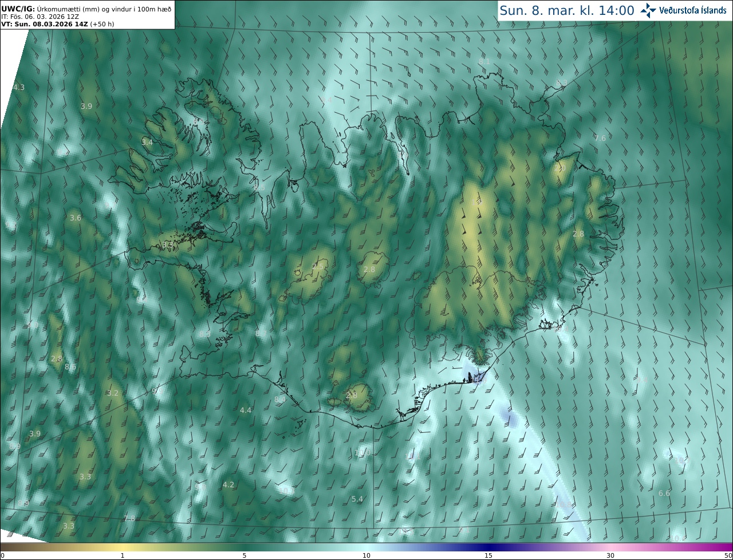Image resolution: width=733 pixels, height=560 pixels.
Task: Click the 'Sun. 8. mar. kl. 14:00' timestamp
Action: click(567, 10)
